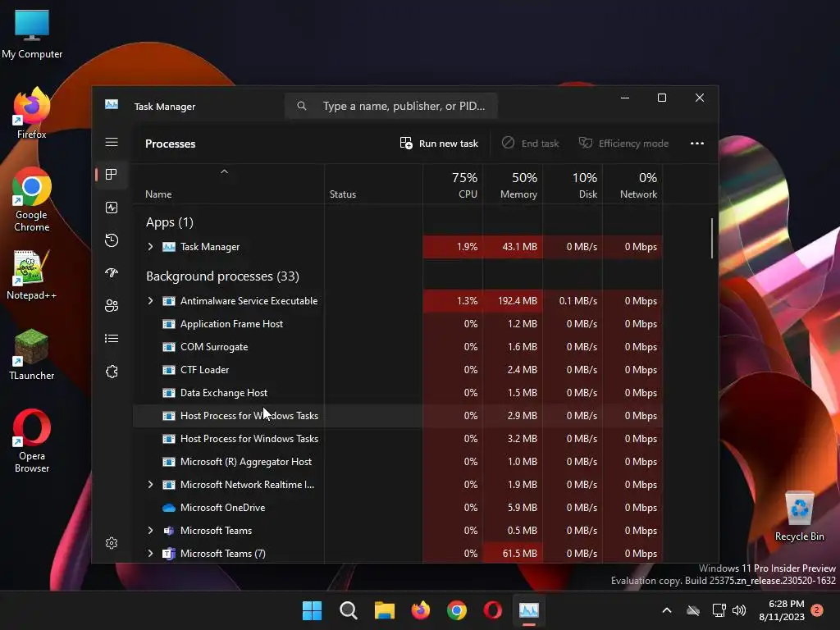Click the Apps (1) group heading
The width and height of the screenshot is (840, 630).
tap(169, 221)
